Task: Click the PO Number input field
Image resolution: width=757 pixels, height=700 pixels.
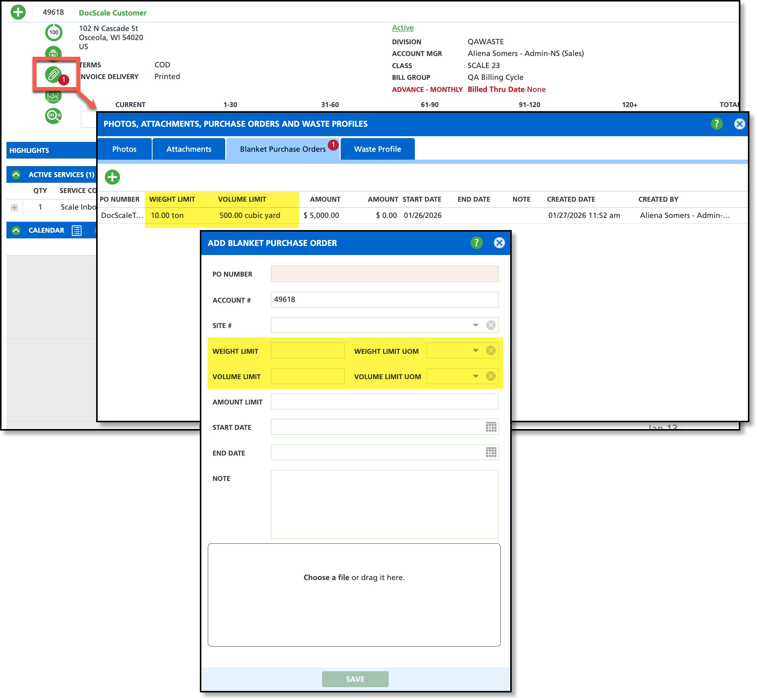Action: [x=384, y=274]
